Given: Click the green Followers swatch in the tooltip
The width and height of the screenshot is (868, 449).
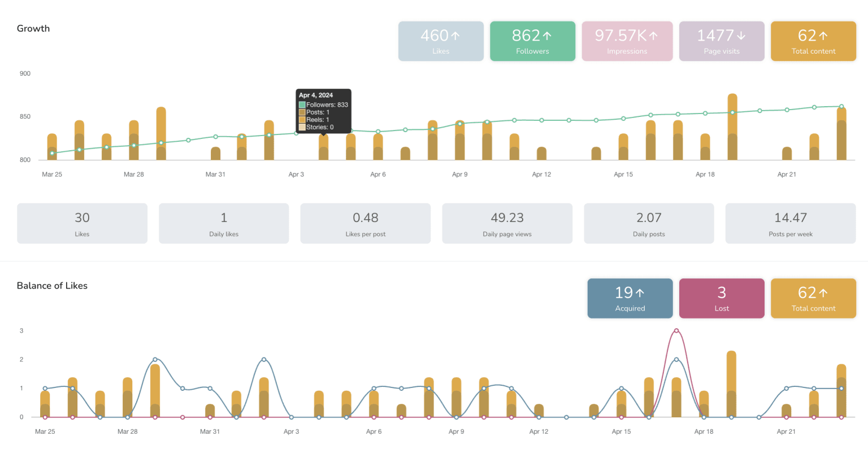Looking at the screenshot, I should (x=302, y=105).
